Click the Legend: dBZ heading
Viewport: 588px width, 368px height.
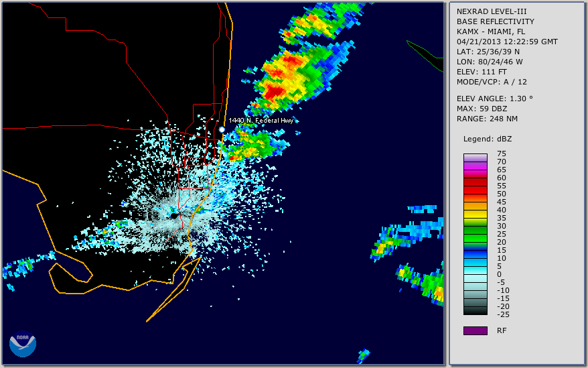click(488, 139)
